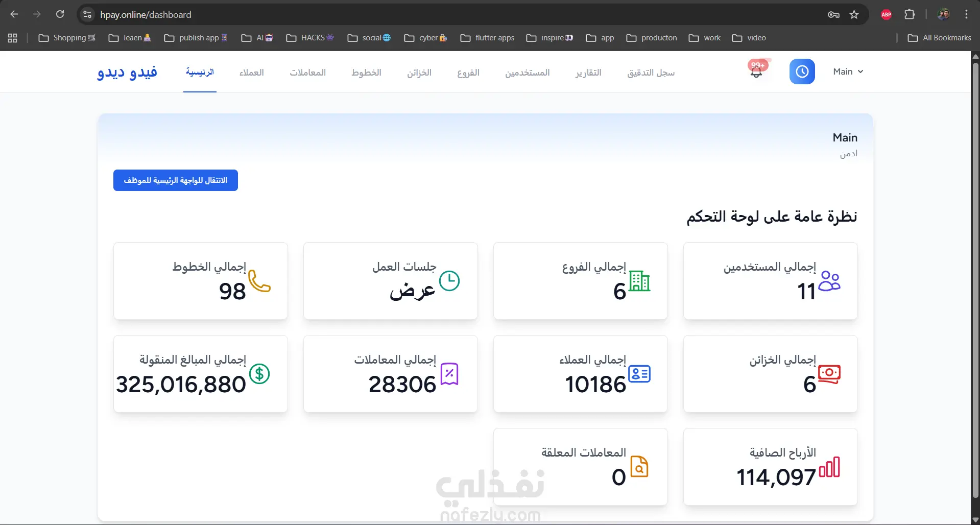Open the الخطوط navigation tab

tap(366, 73)
